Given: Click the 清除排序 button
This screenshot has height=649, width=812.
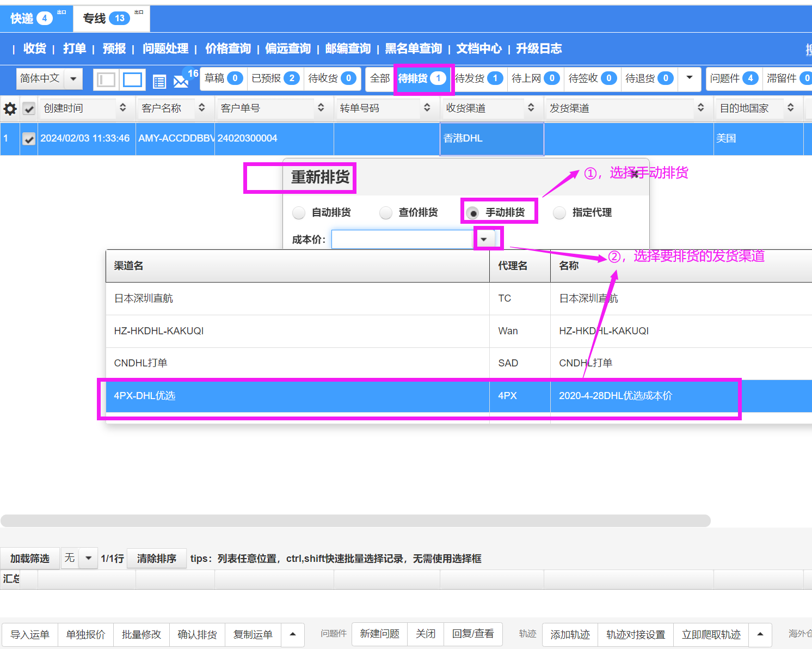Looking at the screenshot, I should coord(156,559).
